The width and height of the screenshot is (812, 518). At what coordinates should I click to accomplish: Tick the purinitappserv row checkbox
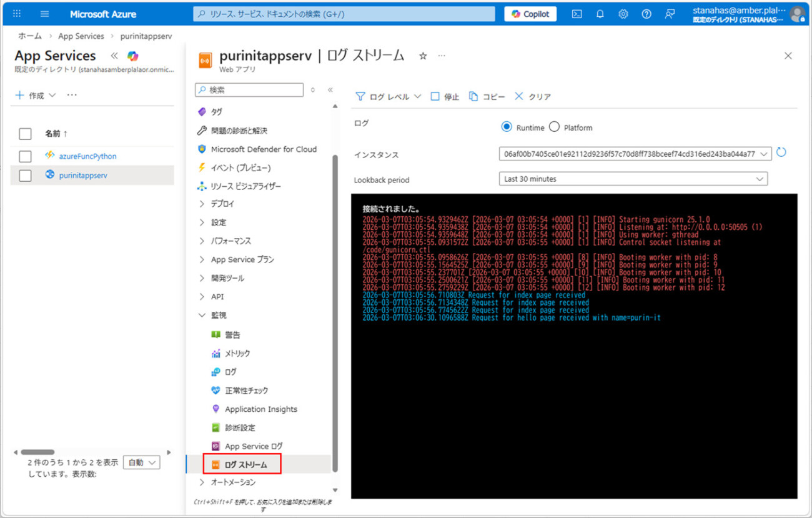(x=25, y=176)
